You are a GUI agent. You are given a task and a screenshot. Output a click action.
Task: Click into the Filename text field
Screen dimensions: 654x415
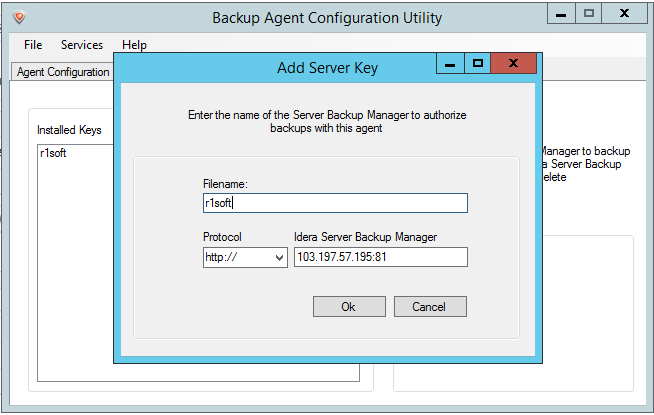pyautogui.click(x=334, y=203)
